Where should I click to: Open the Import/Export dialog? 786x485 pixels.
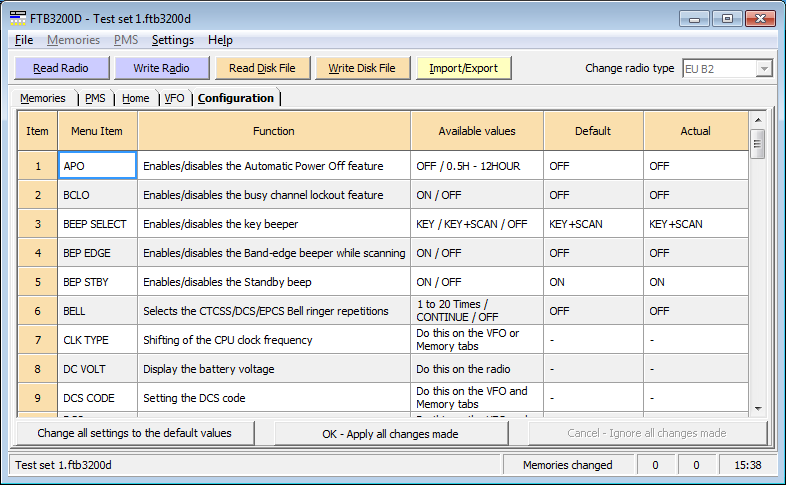click(464, 68)
